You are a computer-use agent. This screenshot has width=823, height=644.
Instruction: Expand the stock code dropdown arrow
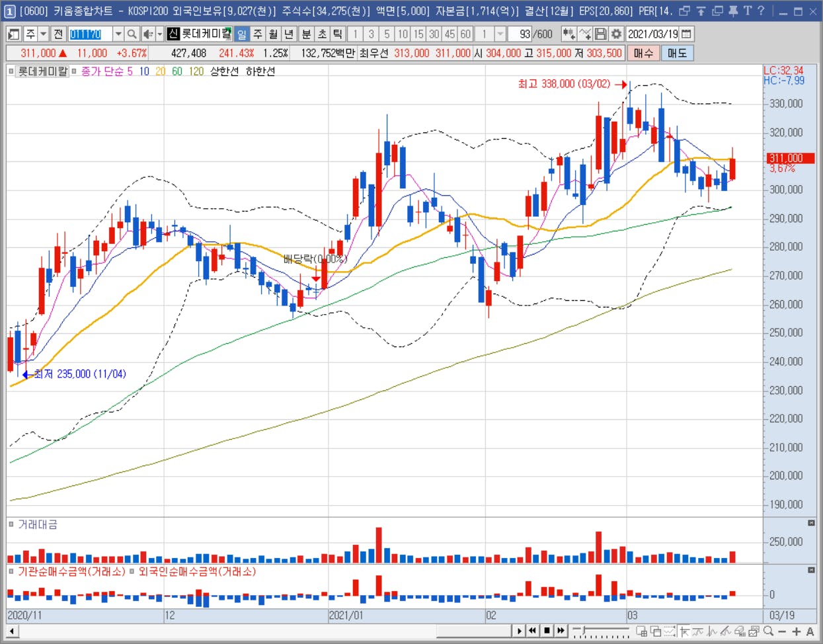coord(118,34)
